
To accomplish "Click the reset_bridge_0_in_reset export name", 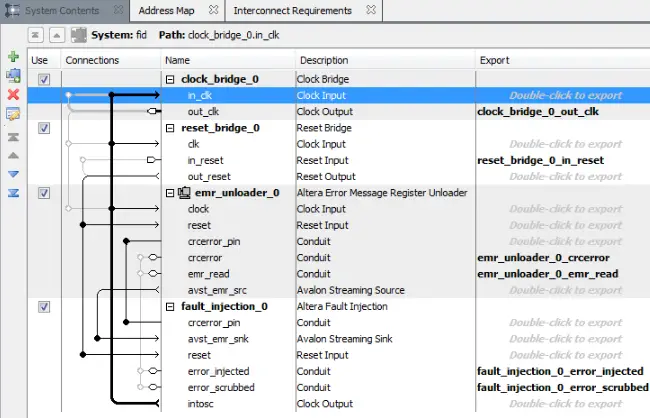I will [541, 160].
